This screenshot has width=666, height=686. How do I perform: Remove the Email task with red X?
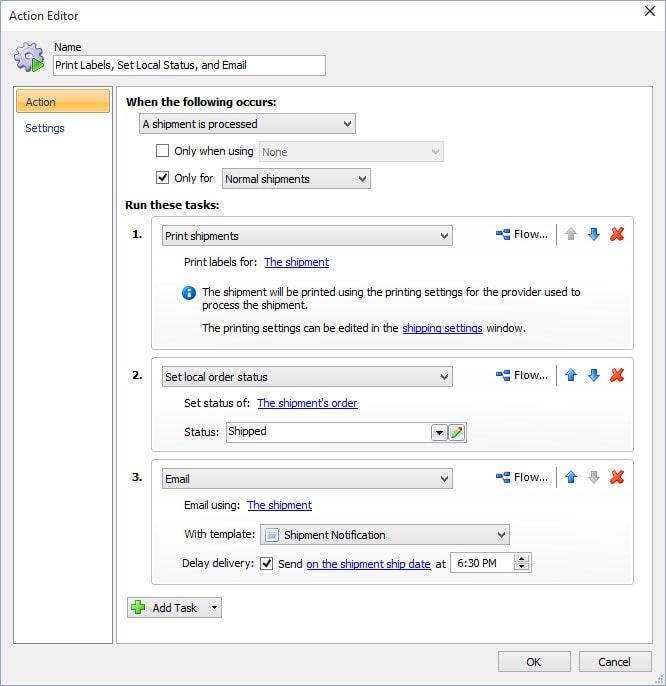(x=617, y=477)
